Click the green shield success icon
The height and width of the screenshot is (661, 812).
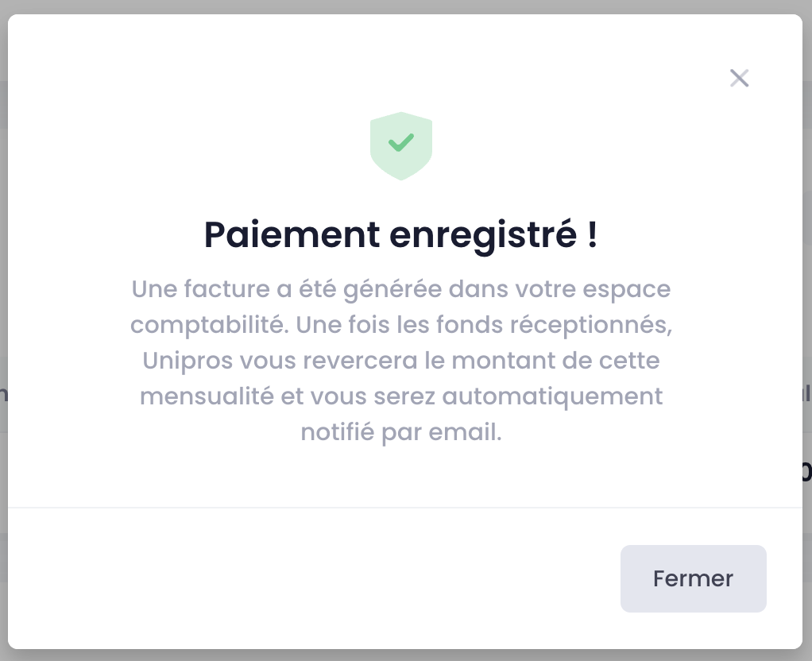401,146
